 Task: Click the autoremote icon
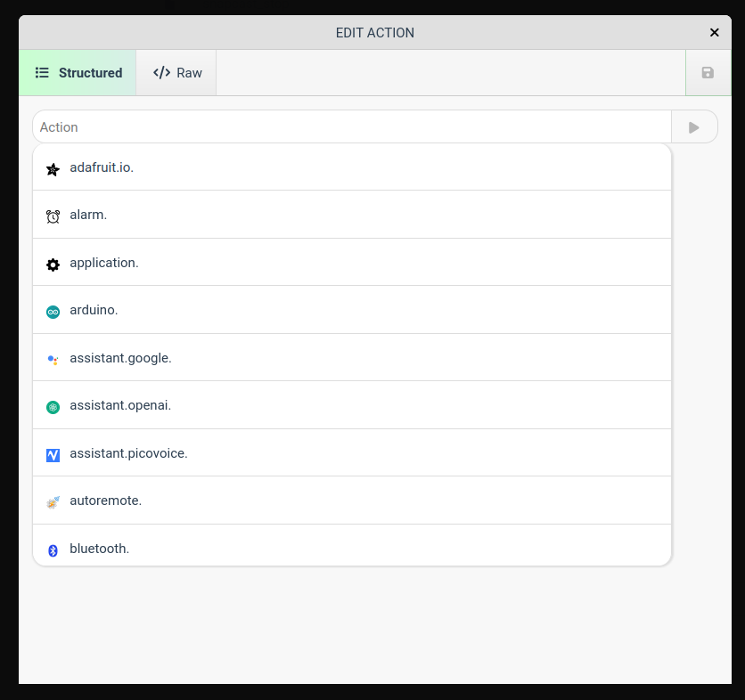53,501
